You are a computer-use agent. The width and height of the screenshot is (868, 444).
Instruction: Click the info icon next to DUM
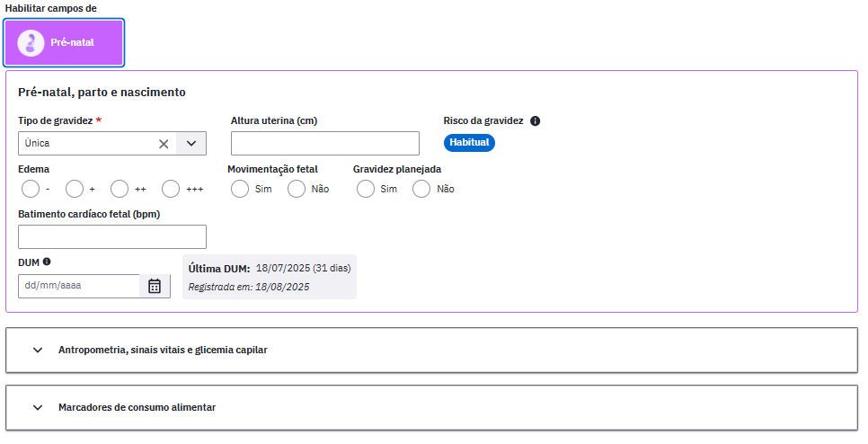pyautogui.click(x=47, y=262)
